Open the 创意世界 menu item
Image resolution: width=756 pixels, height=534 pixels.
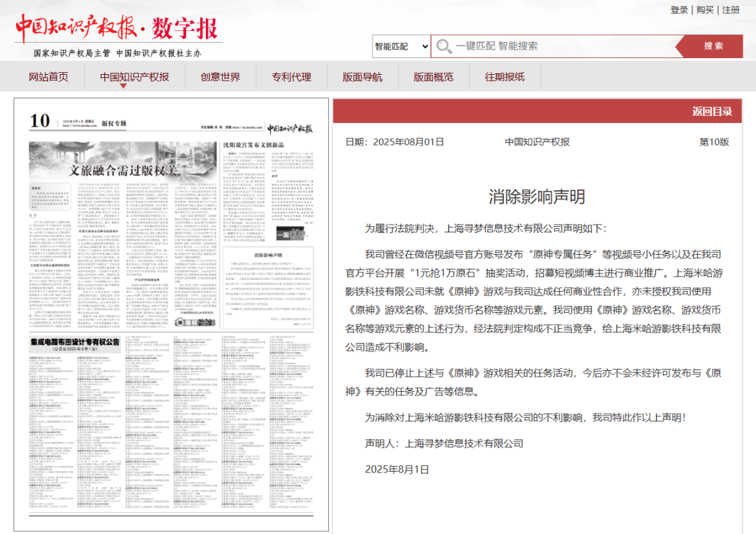pyautogui.click(x=220, y=77)
